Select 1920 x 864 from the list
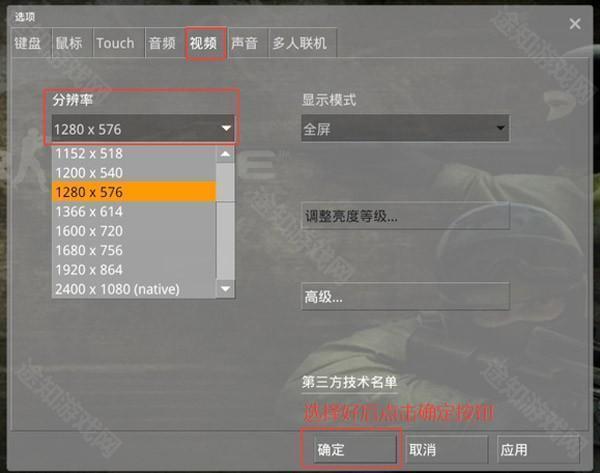This screenshot has height=473, width=600. click(x=134, y=270)
